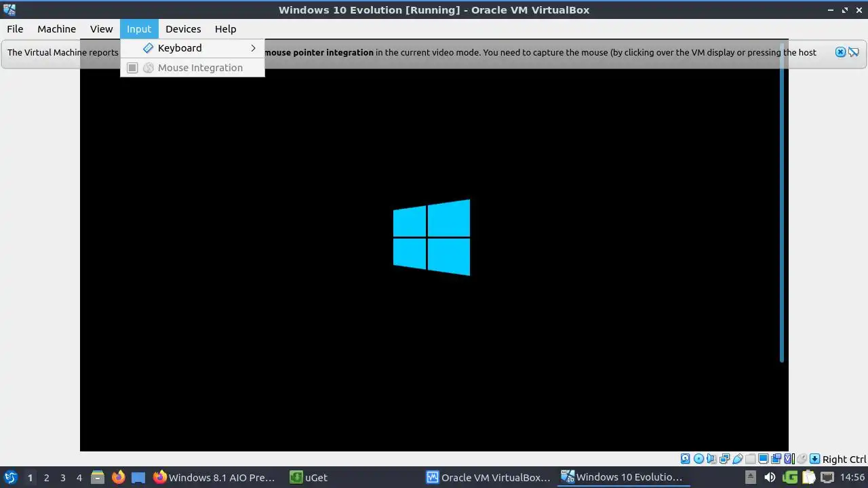Click the 14:56 clock

852,478
